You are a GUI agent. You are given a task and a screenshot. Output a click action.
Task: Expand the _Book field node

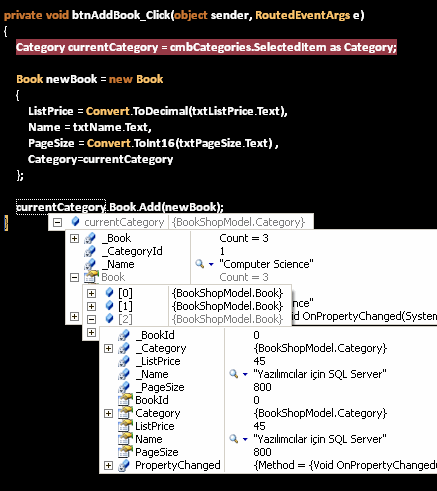tap(74, 238)
